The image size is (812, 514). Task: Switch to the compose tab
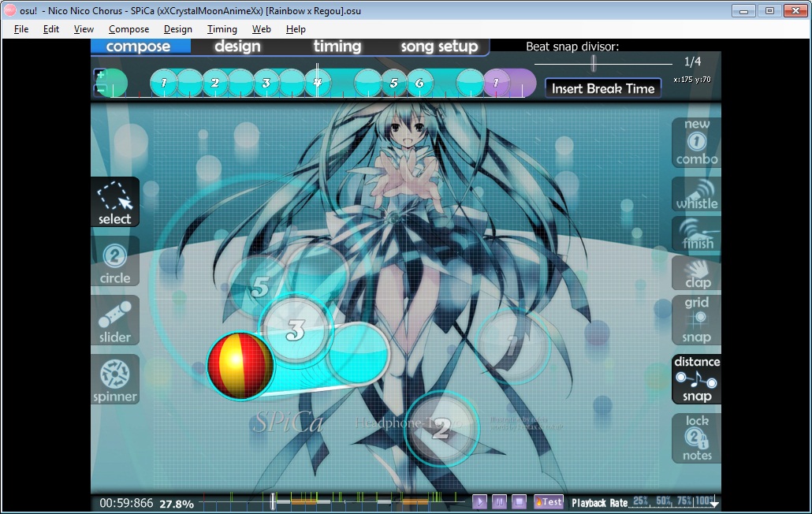tap(140, 47)
